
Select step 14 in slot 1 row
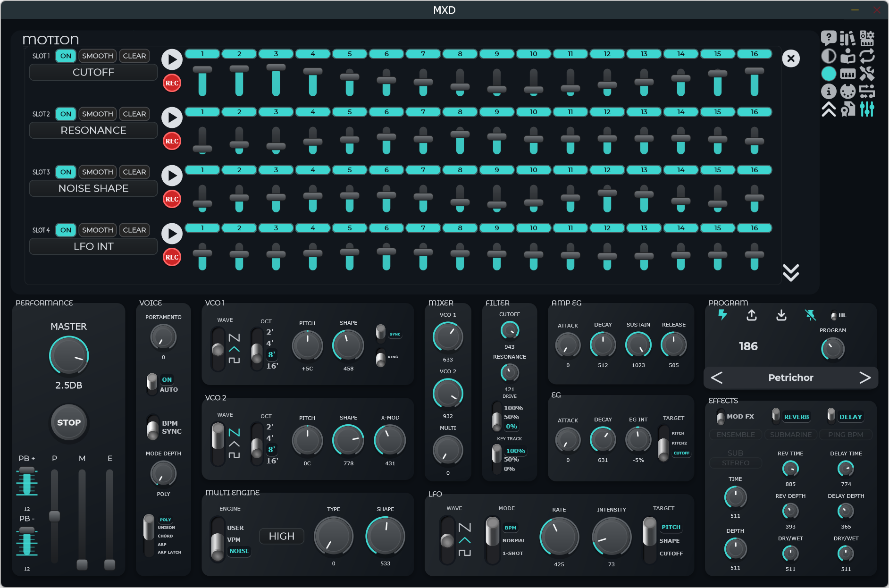(681, 54)
